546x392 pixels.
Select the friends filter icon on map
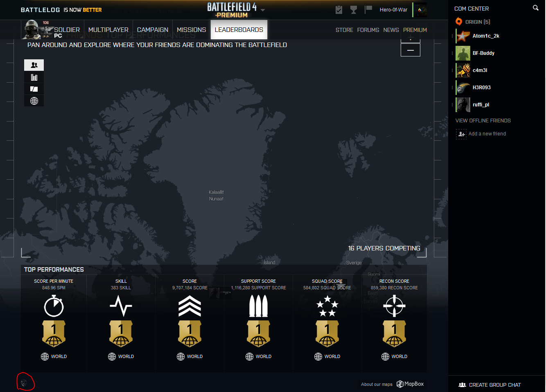point(34,65)
